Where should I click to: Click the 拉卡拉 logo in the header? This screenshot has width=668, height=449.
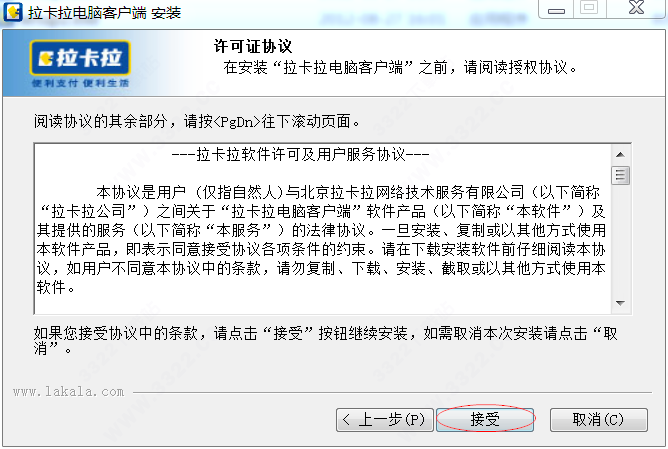80,58
